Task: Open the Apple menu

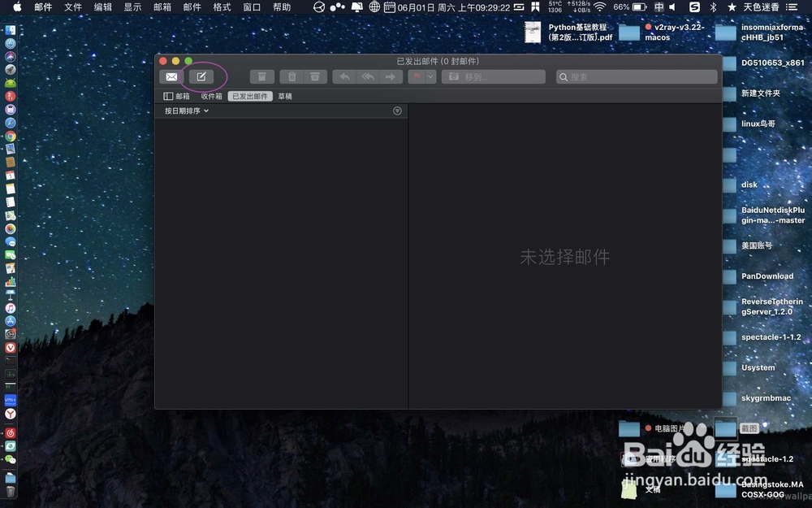Action: (18, 7)
